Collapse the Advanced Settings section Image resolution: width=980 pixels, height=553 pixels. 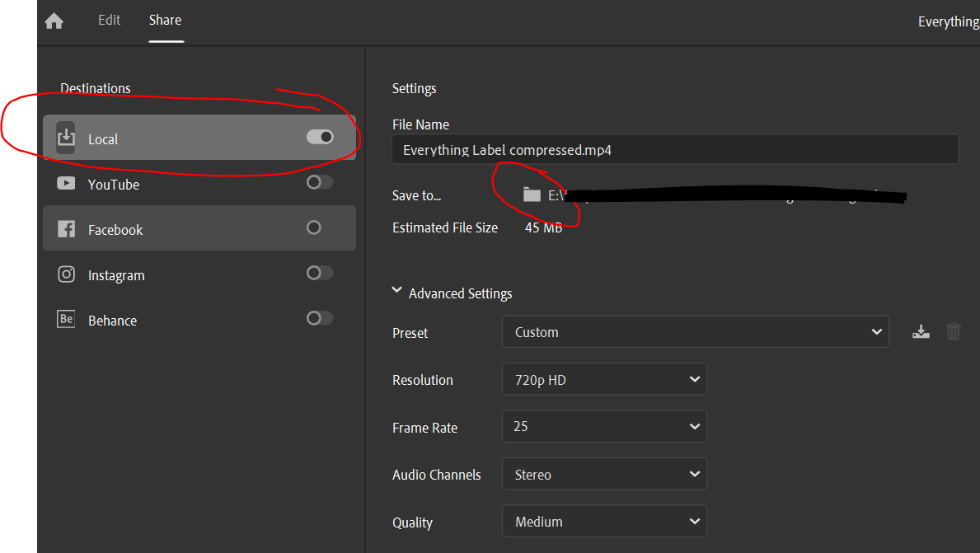pyautogui.click(x=397, y=292)
